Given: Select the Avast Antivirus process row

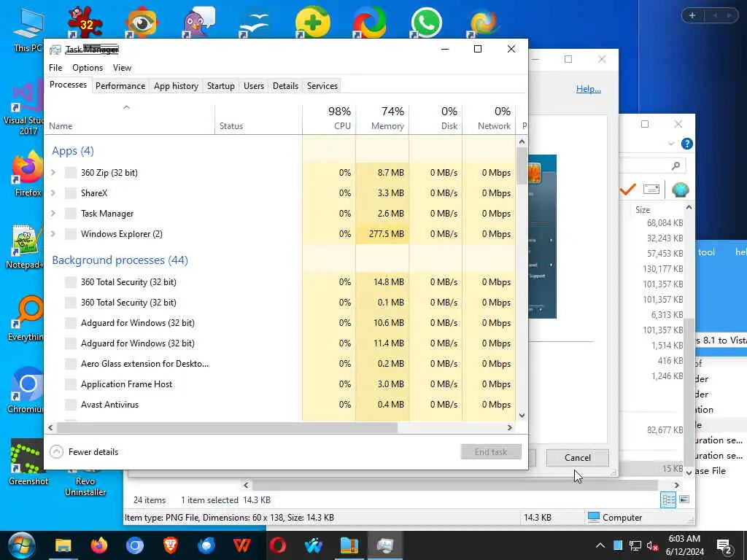Looking at the screenshot, I should 281,404.
